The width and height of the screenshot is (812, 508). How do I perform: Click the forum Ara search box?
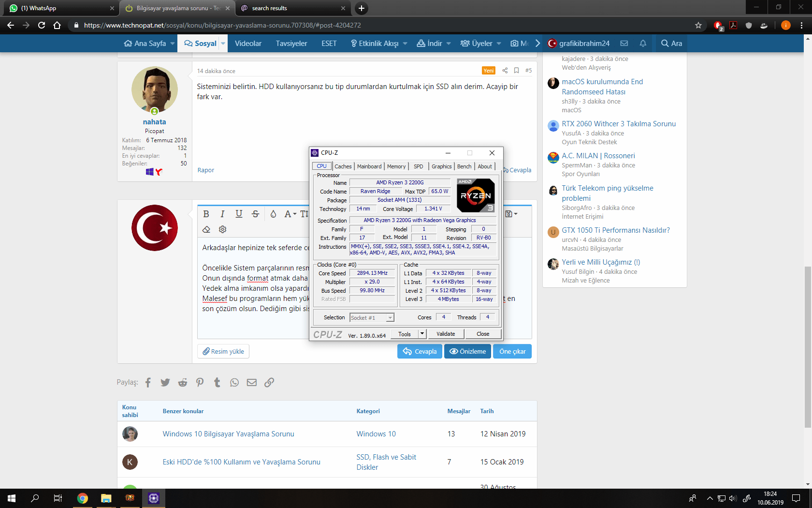[671, 44]
